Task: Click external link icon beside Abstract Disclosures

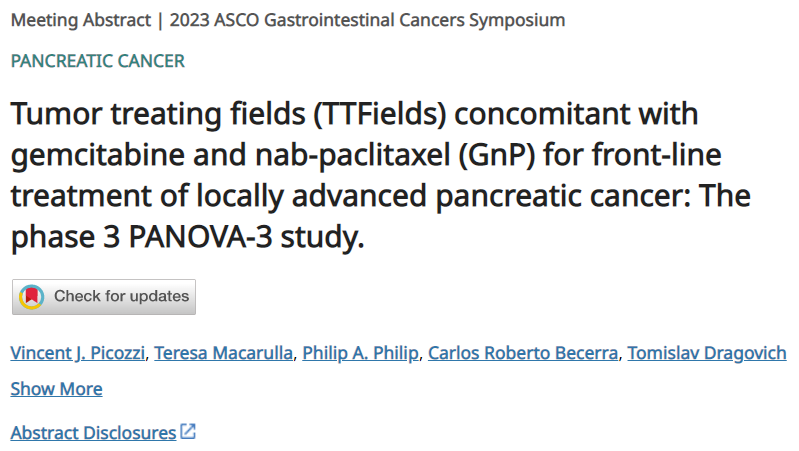Action: (188, 432)
